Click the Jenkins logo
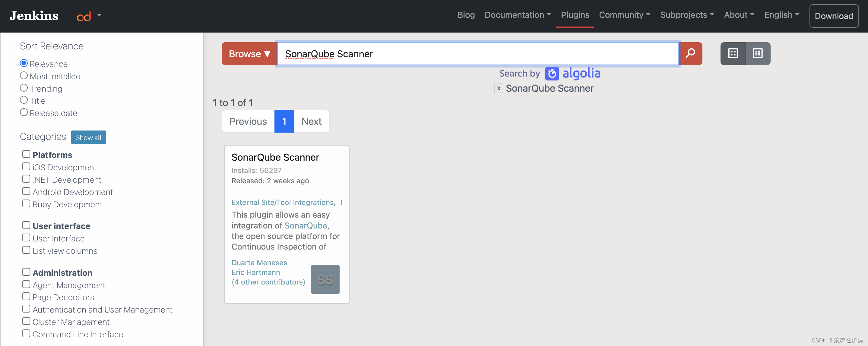 click(x=34, y=15)
